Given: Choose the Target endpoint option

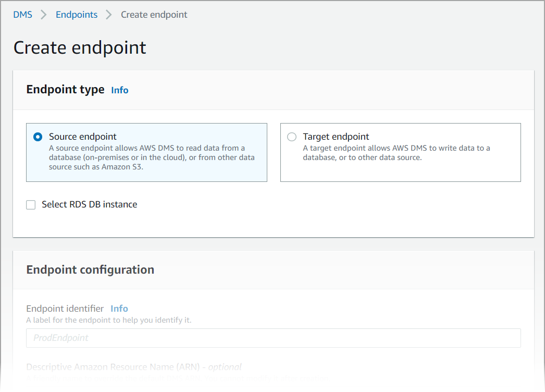Looking at the screenshot, I should (292, 137).
